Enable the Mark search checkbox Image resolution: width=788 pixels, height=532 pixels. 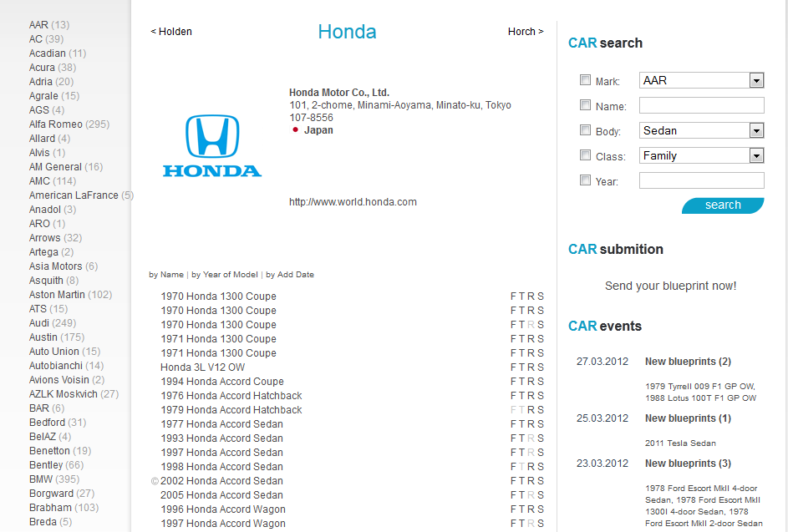click(x=585, y=80)
